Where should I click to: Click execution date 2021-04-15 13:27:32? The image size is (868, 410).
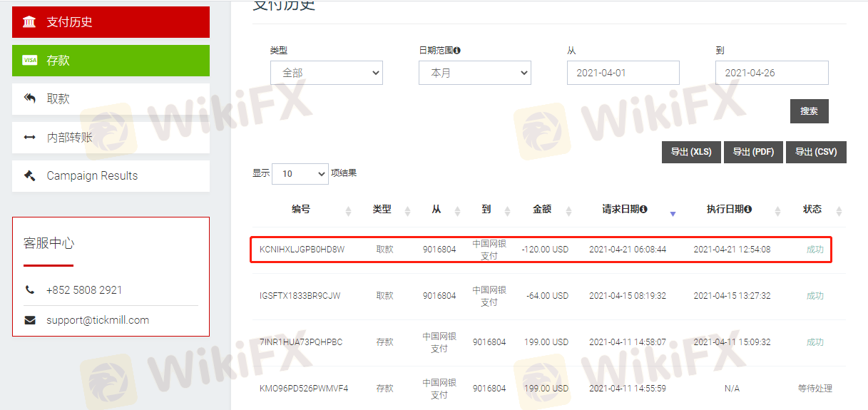tap(732, 296)
